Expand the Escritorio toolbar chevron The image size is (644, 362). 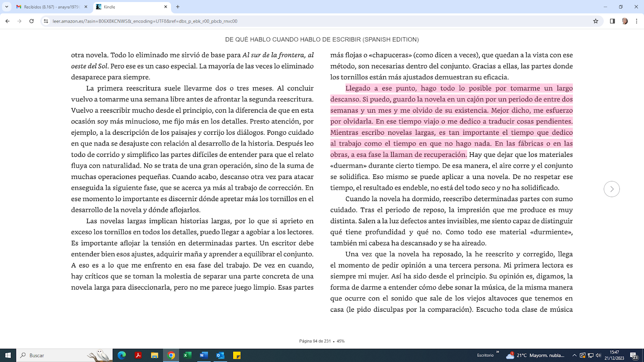(x=498, y=352)
